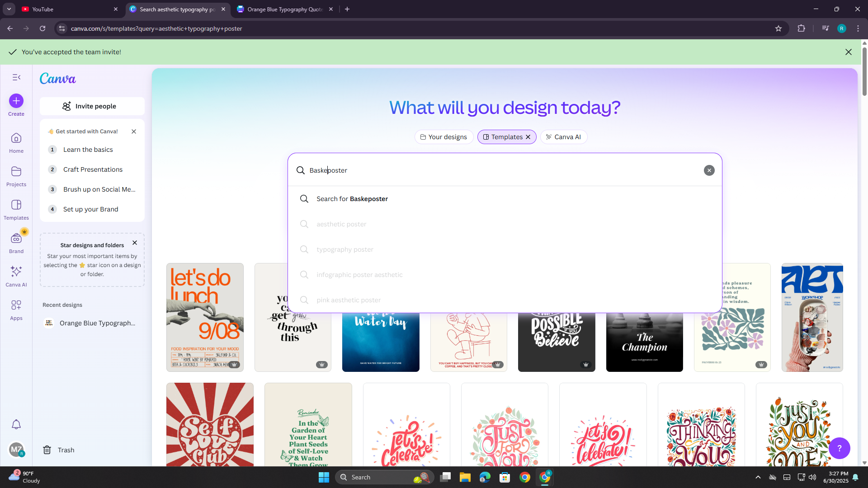This screenshot has width=868, height=488.
Task: Choose pink aesthetic poster suggestion
Action: point(505,300)
